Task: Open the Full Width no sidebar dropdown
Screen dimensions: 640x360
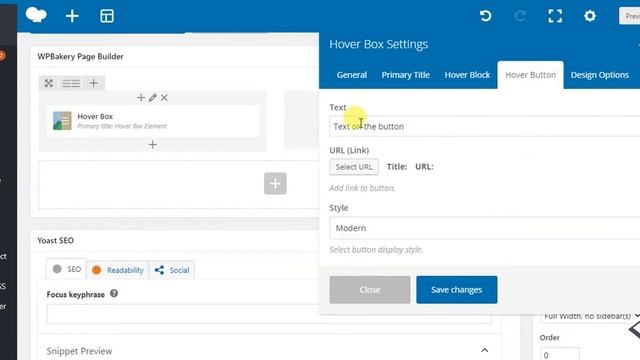Action: coord(590,316)
